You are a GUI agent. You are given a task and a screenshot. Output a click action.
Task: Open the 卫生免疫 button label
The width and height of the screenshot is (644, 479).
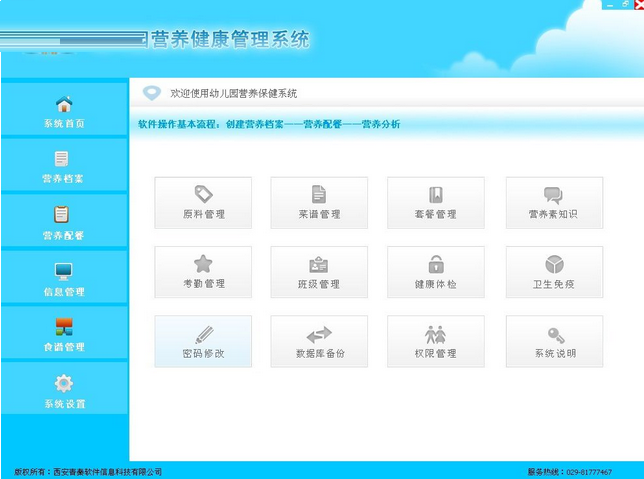(x=554, y=284)
